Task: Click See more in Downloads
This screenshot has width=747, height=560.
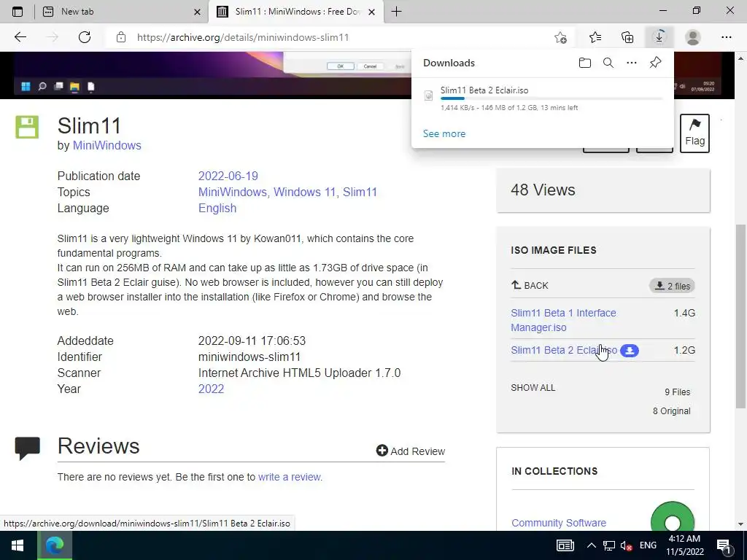Action: [444, 134]
